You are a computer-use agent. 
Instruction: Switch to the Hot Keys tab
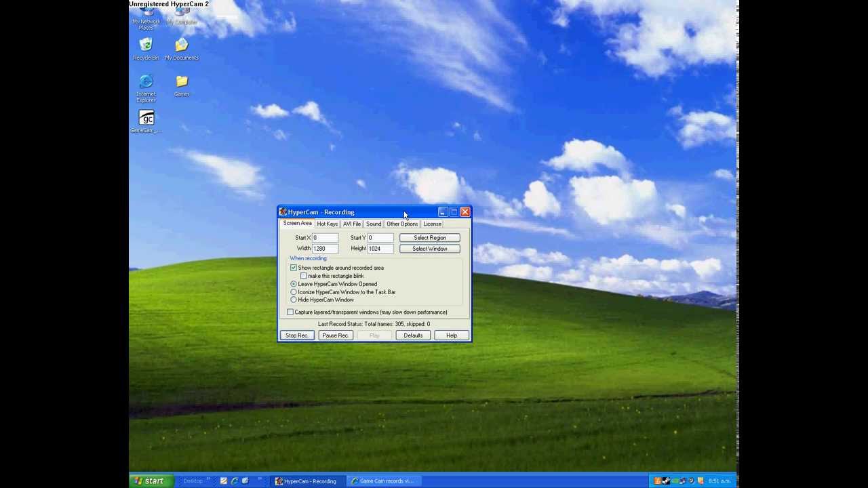click(x=327, y=224)
